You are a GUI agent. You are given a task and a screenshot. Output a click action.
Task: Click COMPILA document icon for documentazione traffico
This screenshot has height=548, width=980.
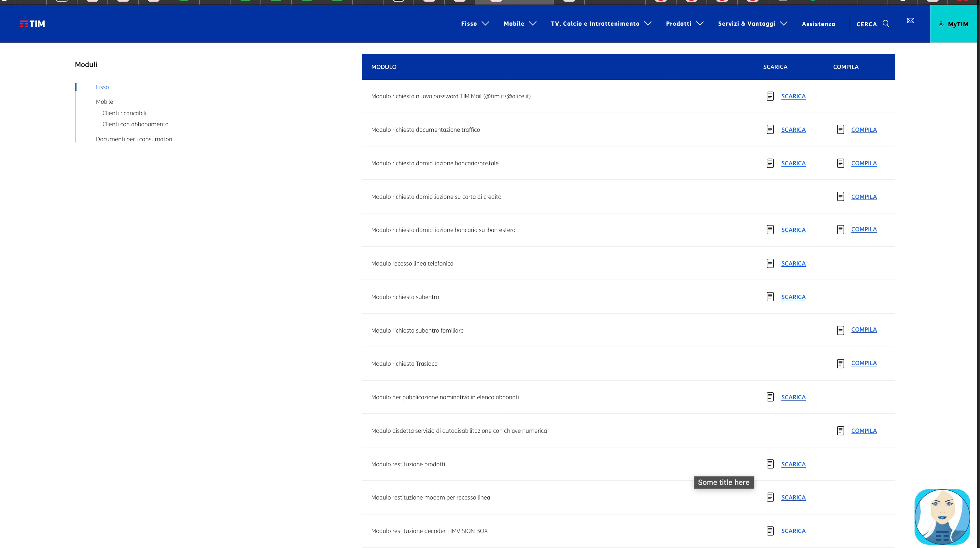tap(840, 130)
